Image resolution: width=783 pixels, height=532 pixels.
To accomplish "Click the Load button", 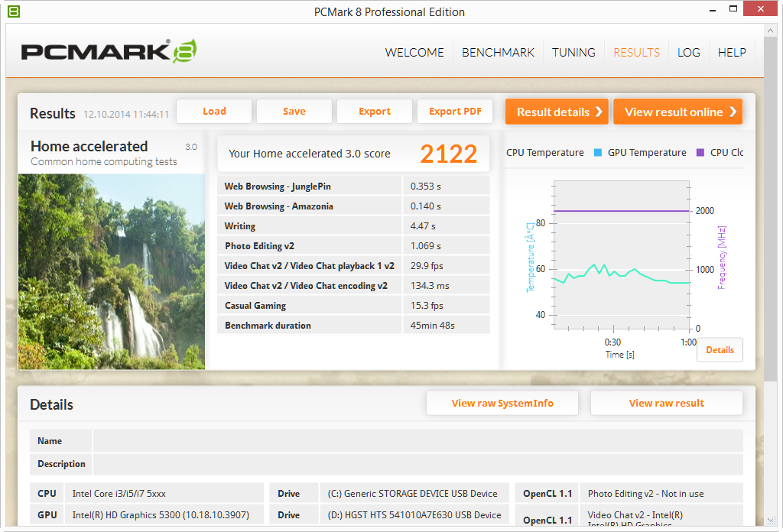I will 214,112.
